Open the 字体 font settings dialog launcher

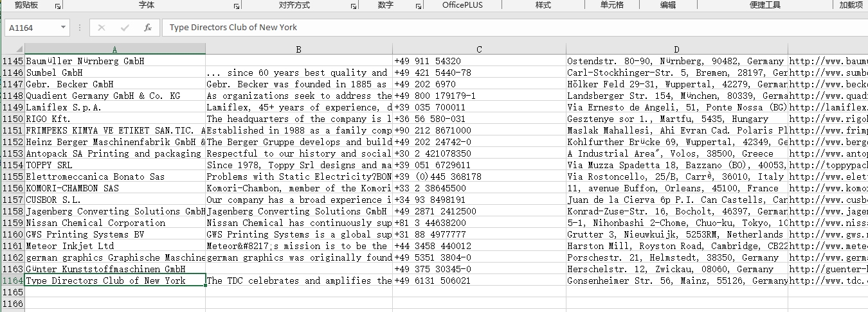pyautogui.click(x=235, y=6)
